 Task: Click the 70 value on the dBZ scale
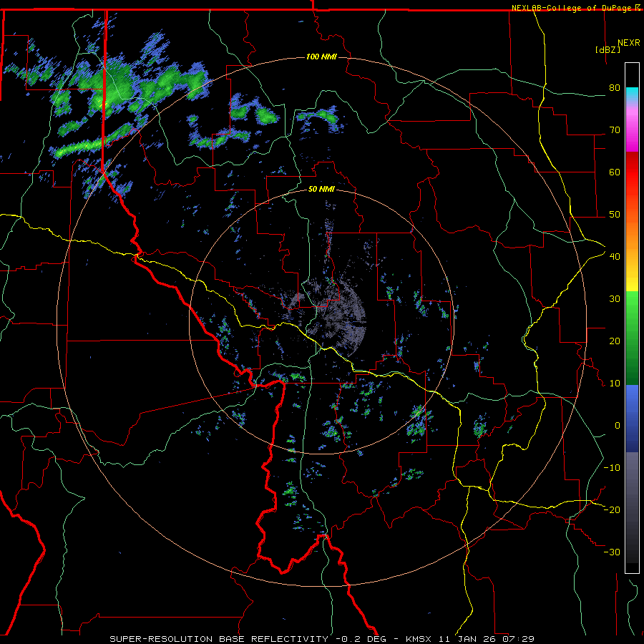[x=615, y=130]
